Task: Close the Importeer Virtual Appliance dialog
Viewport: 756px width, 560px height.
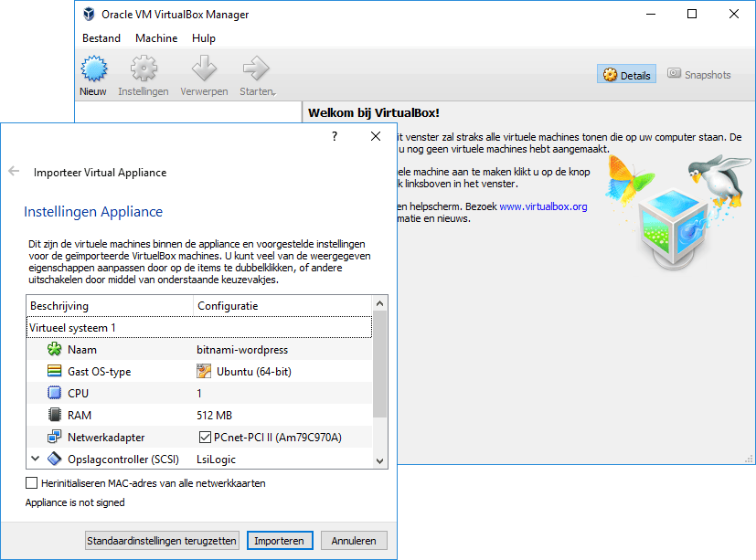Action: 376,136
